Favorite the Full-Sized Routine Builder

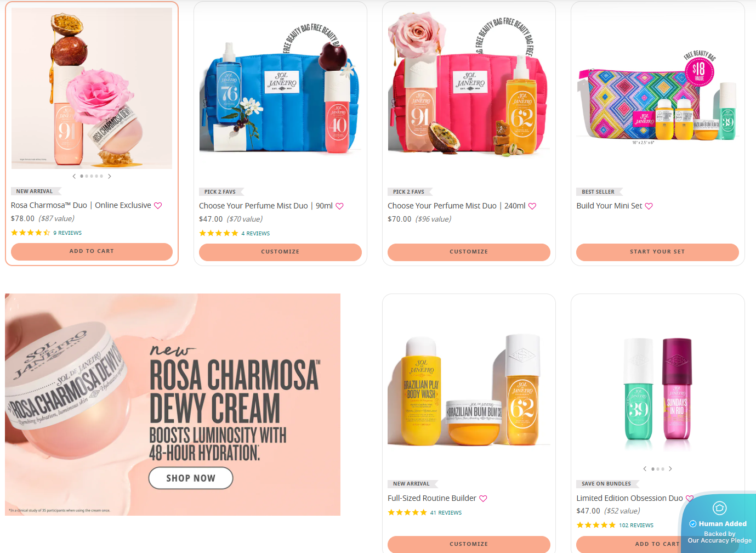point(483,499)
